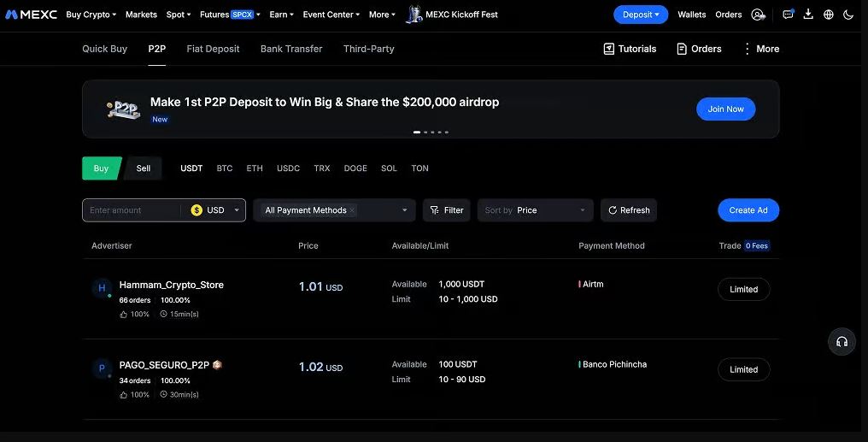Switch to the Sell toggle
868x442 pixels.
pyautogui.click(x=143, y=168)
